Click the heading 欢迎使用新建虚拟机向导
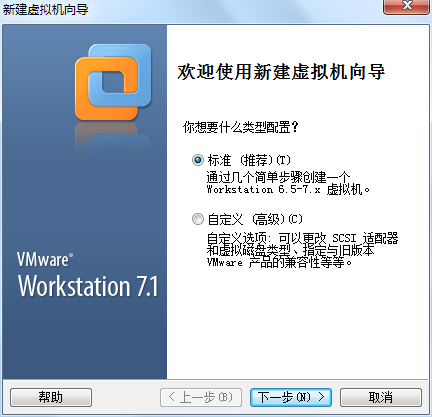 click(281, 72)
